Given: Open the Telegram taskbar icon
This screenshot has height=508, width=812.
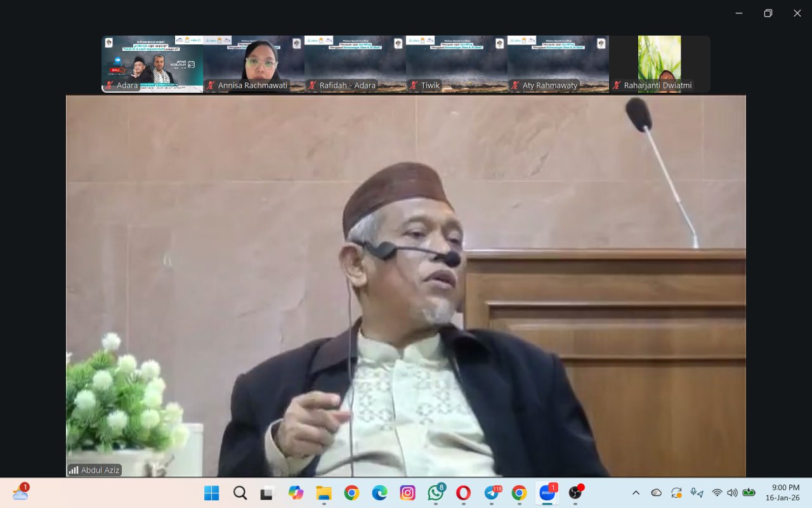Looking at the screenshot, I should point(491,493).
